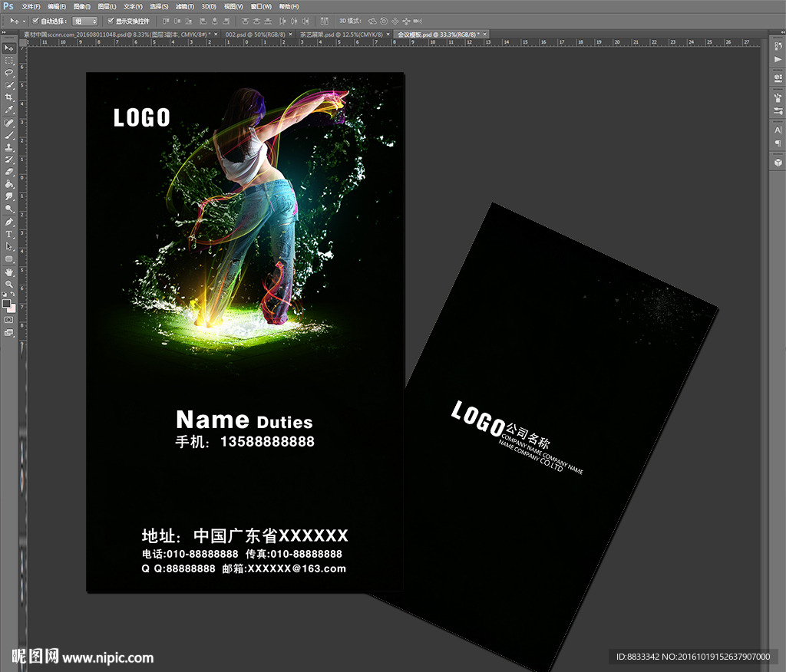Open the History panel icon
The height and width of the screenshot is (672, 786).
tap(778, 47)
